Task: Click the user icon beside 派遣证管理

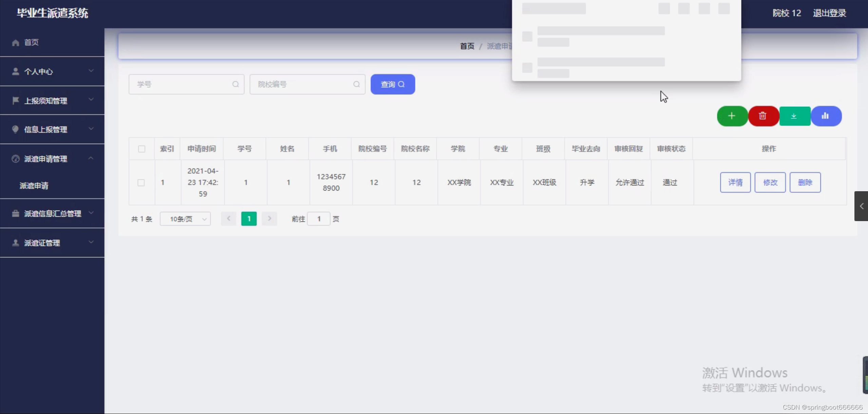Action: click(16, 242)
